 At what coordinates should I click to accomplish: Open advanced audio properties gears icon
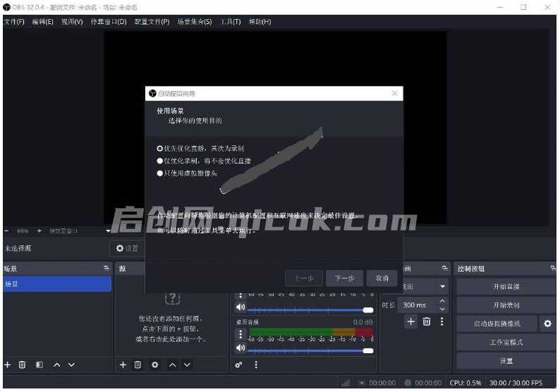tap(238, 365)
